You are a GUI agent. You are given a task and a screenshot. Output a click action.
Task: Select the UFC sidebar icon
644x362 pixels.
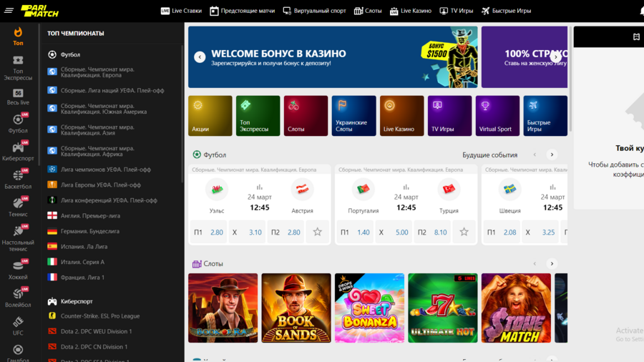18,324
